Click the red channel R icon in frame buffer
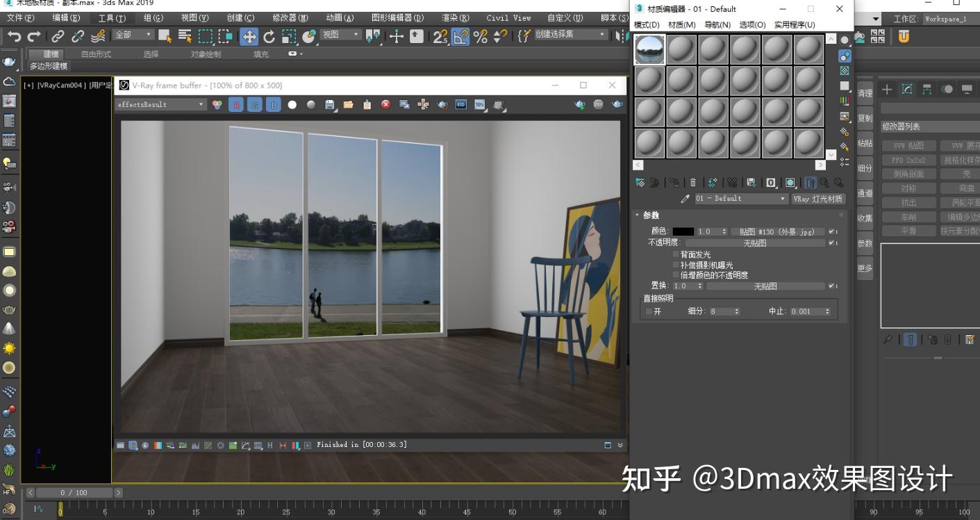980x520 pixels. 236,104
